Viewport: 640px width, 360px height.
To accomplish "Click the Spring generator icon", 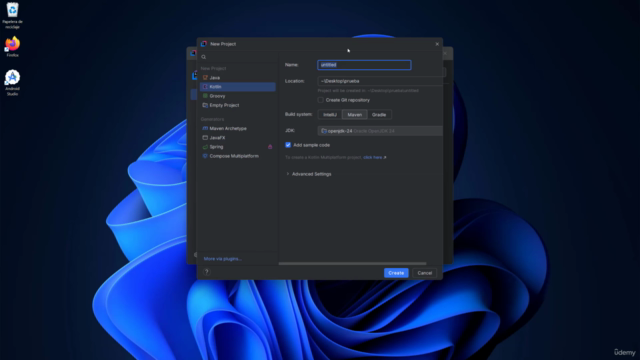I will (x=205, y=147).
